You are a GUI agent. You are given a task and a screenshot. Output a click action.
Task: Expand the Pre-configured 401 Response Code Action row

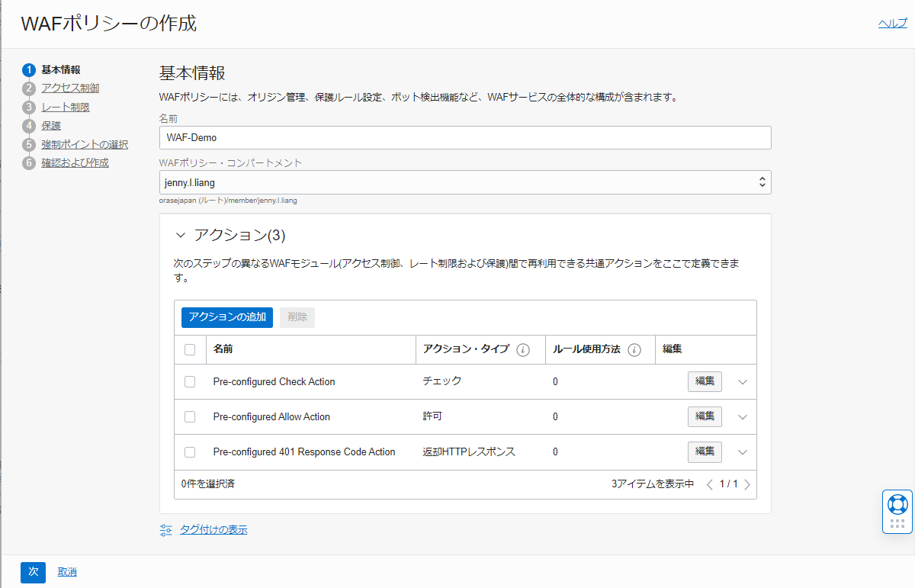743,452
